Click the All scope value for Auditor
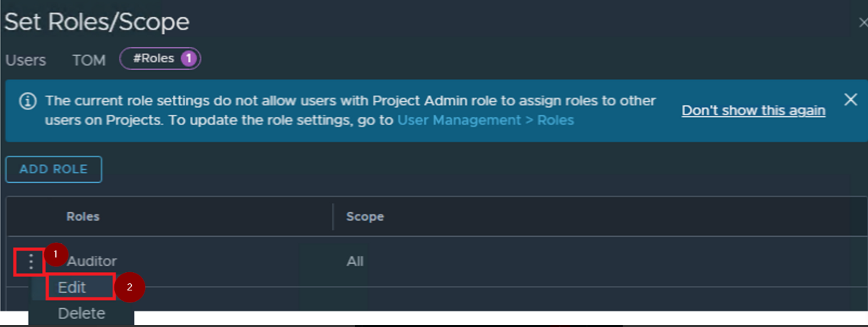The height and width of the screenshot is (327, 868). [355, 261]
